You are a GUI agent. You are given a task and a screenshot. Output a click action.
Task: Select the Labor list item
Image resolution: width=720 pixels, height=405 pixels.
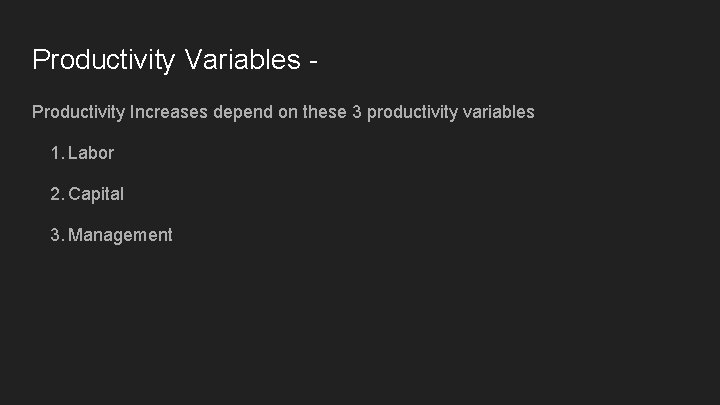click(91, 153)
